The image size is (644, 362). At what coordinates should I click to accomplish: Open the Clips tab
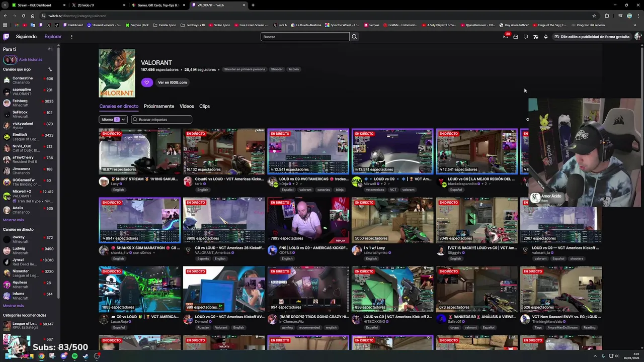(204, 106)
